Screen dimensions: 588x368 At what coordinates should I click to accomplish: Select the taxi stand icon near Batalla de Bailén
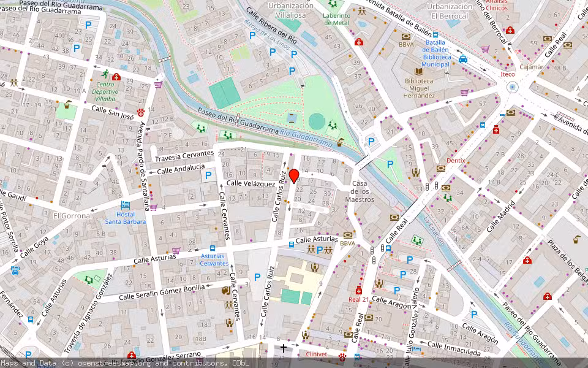[x=463, y=59]
